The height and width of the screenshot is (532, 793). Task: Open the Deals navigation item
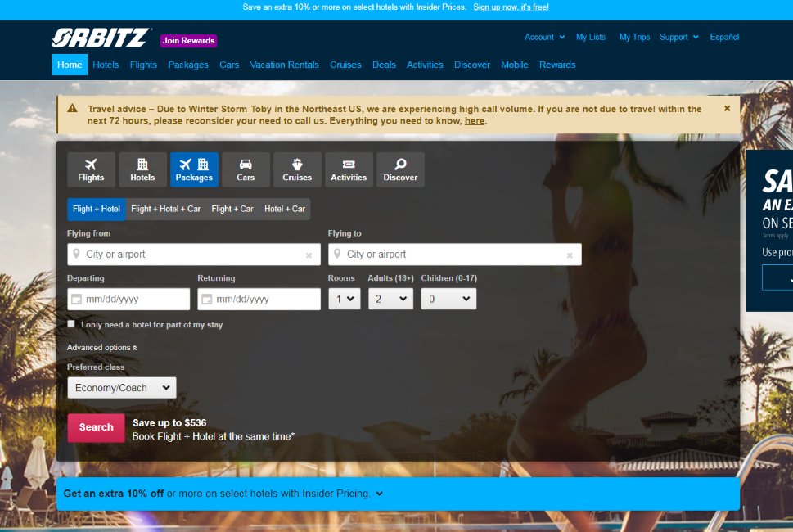[x=383, y=65]
